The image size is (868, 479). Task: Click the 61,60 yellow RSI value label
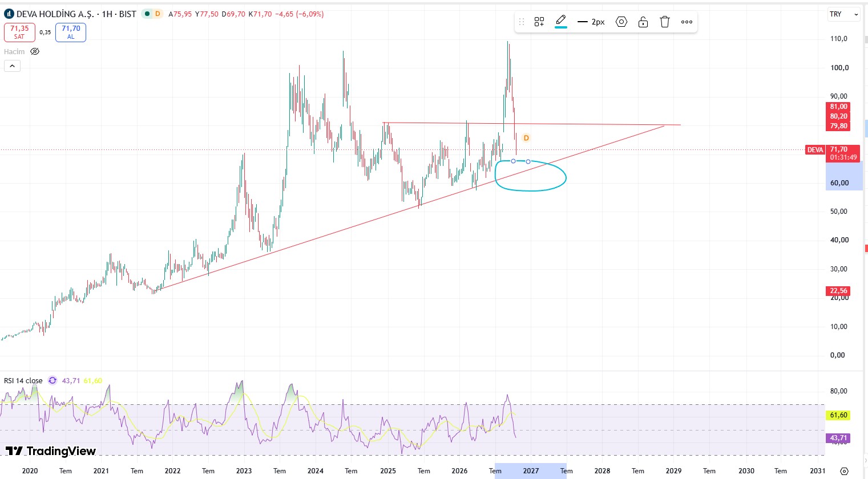click(x=838, y=415)
